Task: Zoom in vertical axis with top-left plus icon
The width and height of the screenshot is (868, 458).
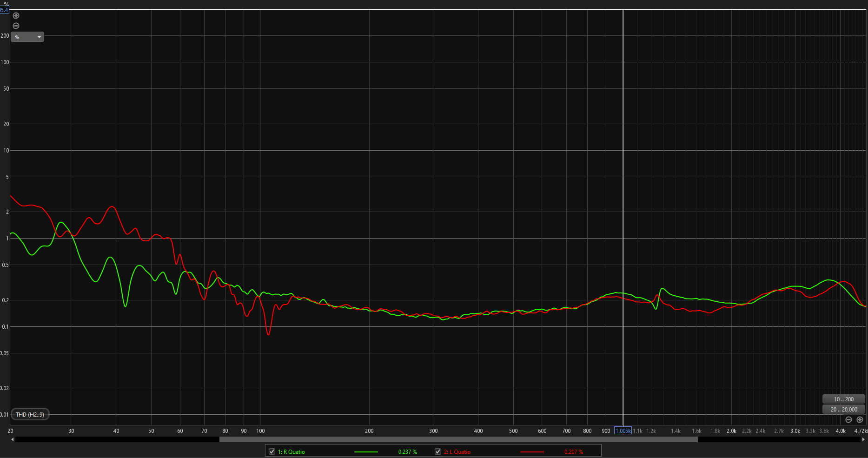Action: [x=16, y=16]
